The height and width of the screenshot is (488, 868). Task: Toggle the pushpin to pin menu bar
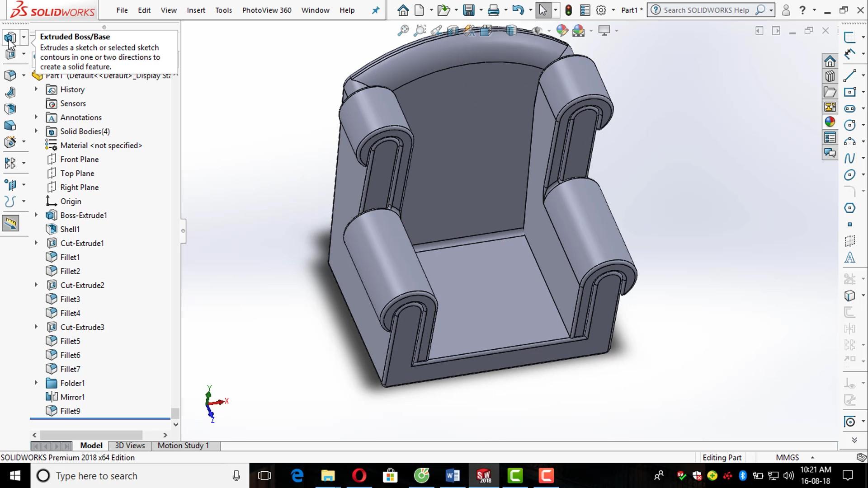tap(376, 10)
